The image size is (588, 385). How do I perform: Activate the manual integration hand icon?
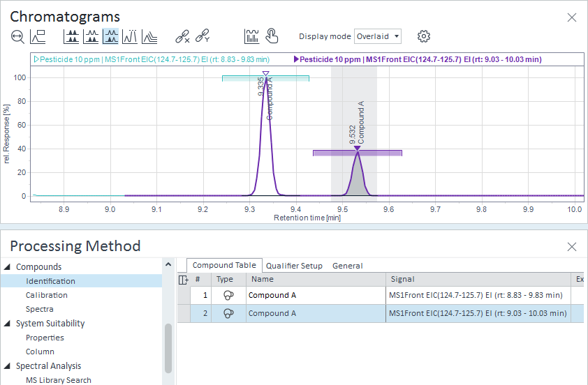coord(272,36)
